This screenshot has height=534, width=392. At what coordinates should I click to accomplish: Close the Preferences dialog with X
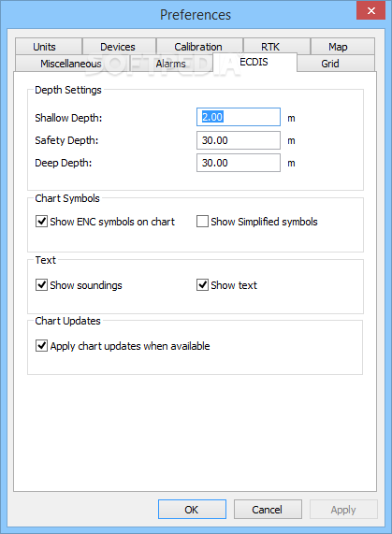(370, 10)
